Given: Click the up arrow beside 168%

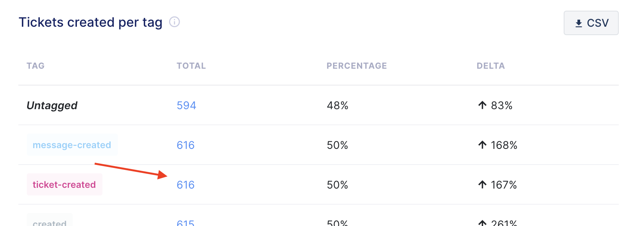Looking at the screenshot, I should (x=482, y=145).
